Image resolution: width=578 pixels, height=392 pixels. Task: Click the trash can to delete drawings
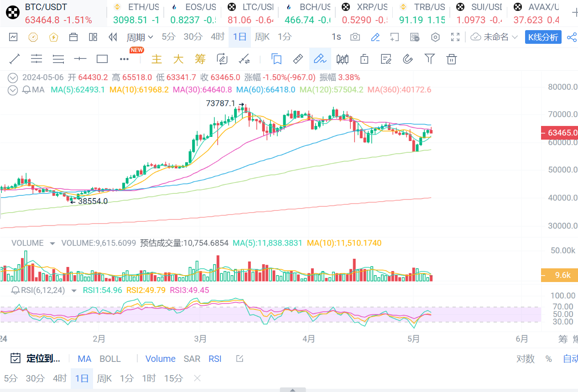tap(451, 59)
